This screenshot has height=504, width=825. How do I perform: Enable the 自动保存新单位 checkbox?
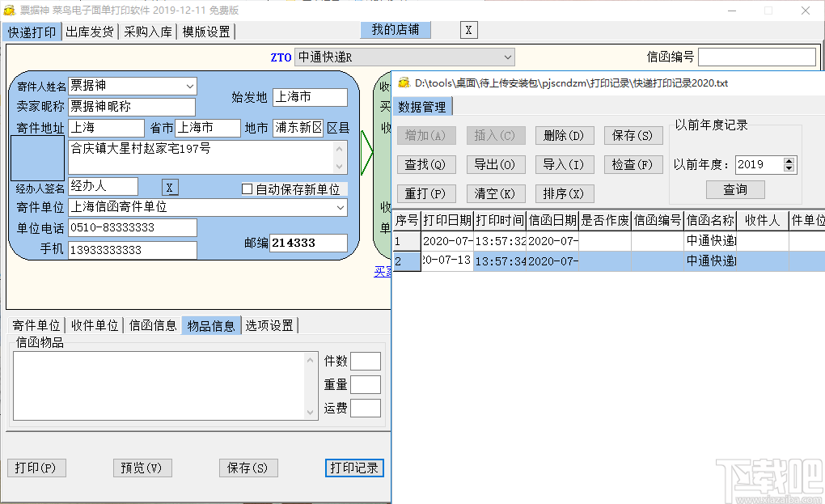coord(247,188)
